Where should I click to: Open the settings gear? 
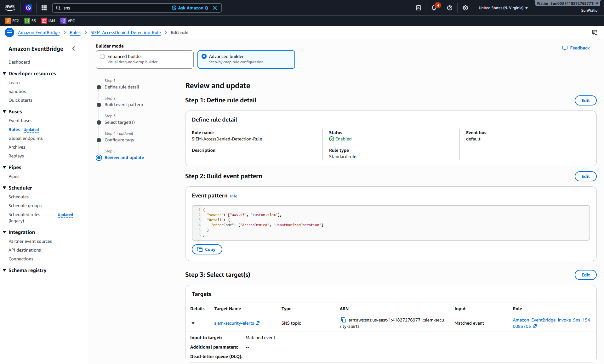pyautogui.click(x=465, y=8)
